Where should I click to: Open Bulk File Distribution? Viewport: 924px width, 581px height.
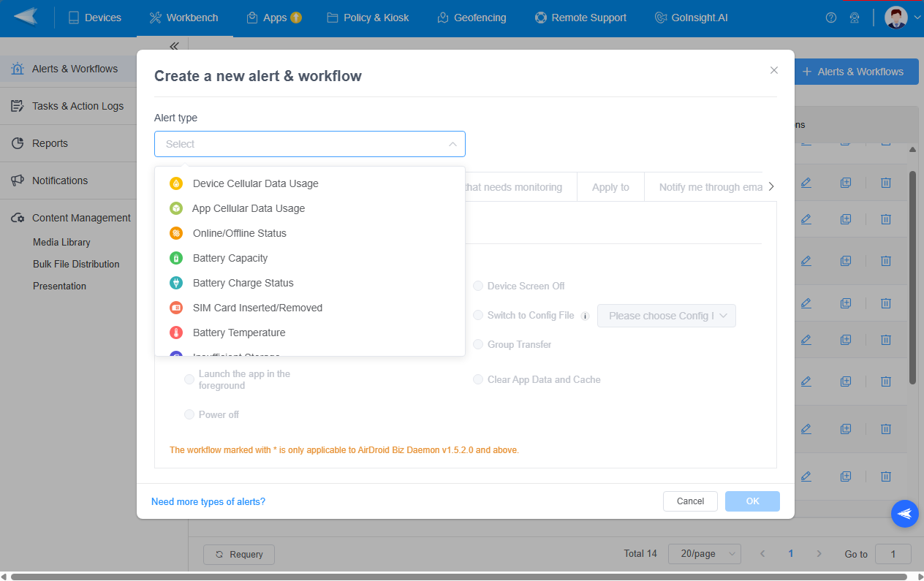click(76, 264)
